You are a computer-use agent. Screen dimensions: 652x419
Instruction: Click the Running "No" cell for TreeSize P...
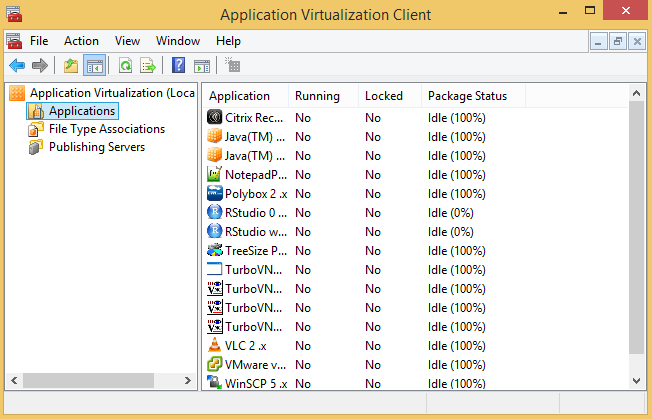tap(303, 251)
